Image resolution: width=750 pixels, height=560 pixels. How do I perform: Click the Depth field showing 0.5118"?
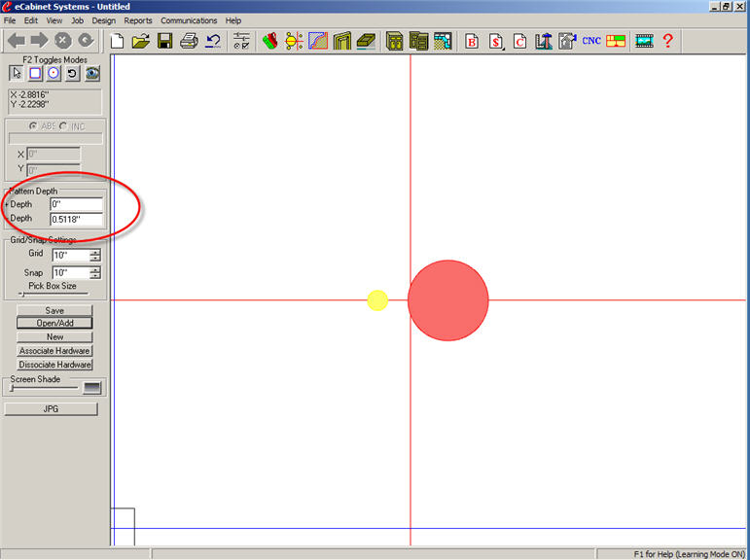[77, 220]
